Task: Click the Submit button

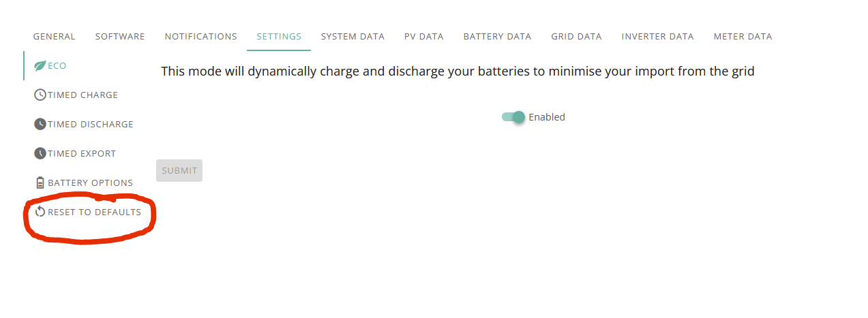Action: 179,171
